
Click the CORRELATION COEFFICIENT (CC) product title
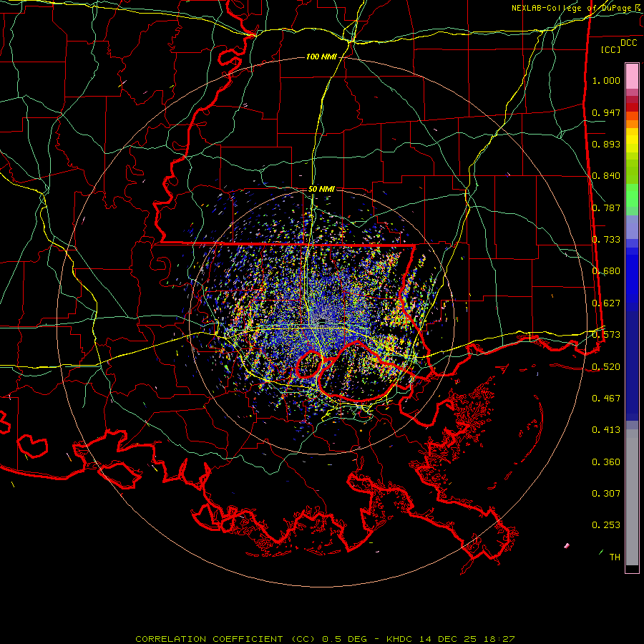pos(225,639)
